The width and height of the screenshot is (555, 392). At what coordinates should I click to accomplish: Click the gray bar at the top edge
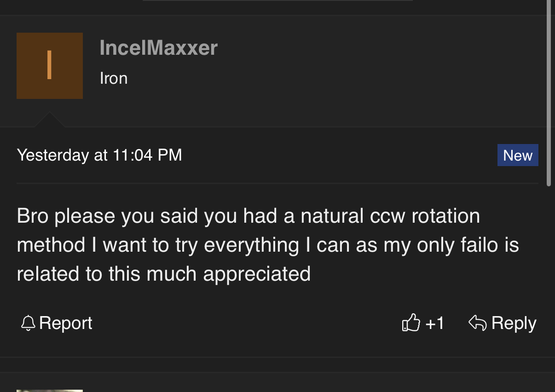coord(277,0)
